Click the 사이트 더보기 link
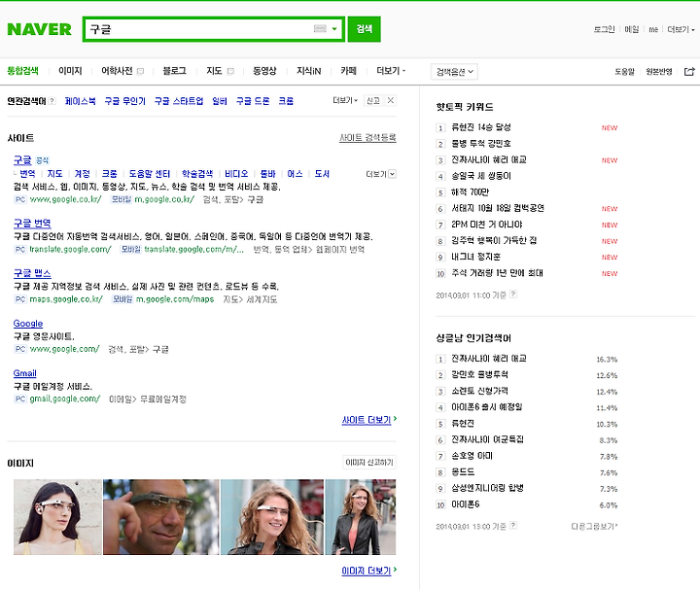Screen dimensions: 700x590 368,420
